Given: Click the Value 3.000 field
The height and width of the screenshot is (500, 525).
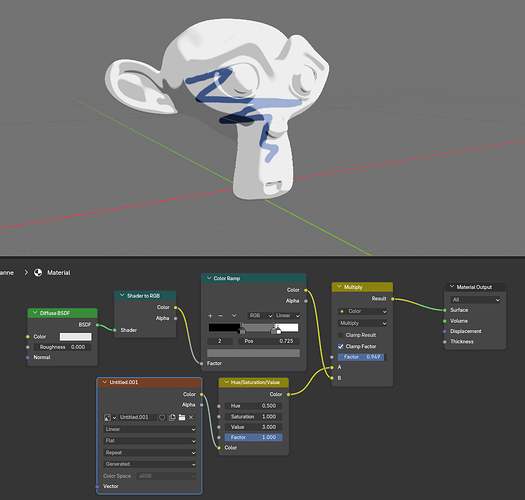Looking at the screenshot, I should (x=253, y=427).
